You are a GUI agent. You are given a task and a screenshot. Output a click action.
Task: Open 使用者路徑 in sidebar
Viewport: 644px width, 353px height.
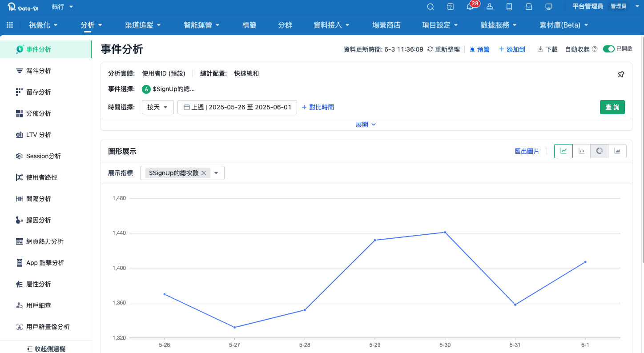pos(46,177)
